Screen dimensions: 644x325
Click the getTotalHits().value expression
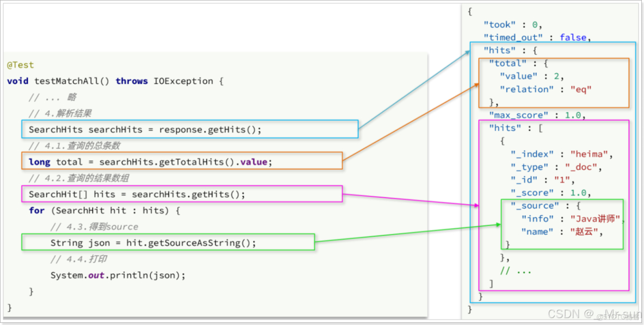(213, 161)
